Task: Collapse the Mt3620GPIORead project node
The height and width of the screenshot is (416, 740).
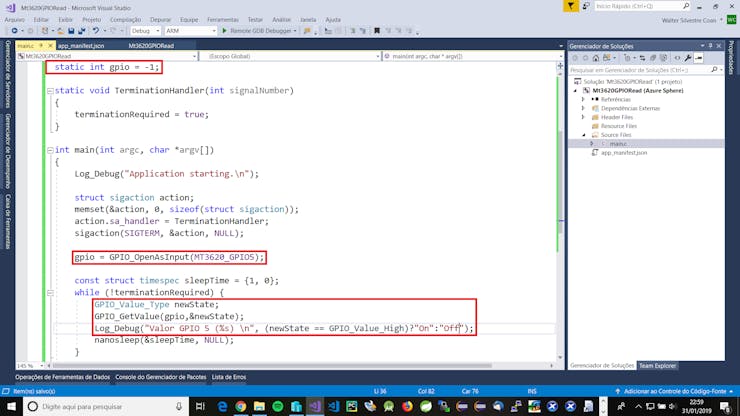Action: pos(575,91)
